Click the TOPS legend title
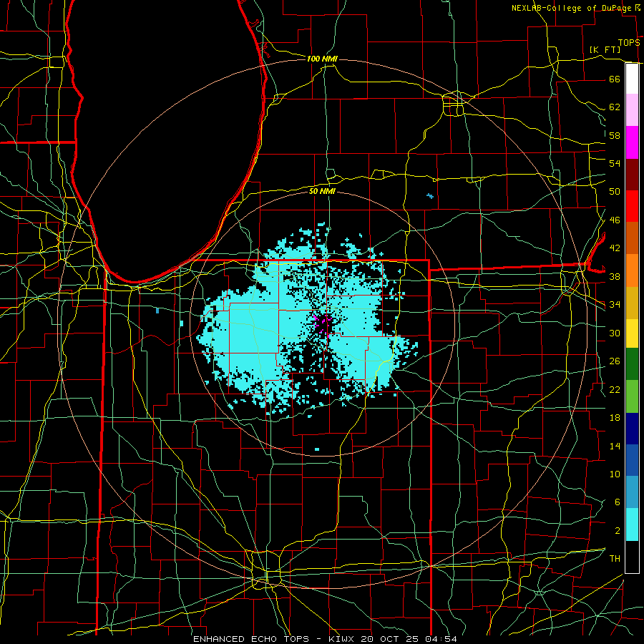 [629, 43]
